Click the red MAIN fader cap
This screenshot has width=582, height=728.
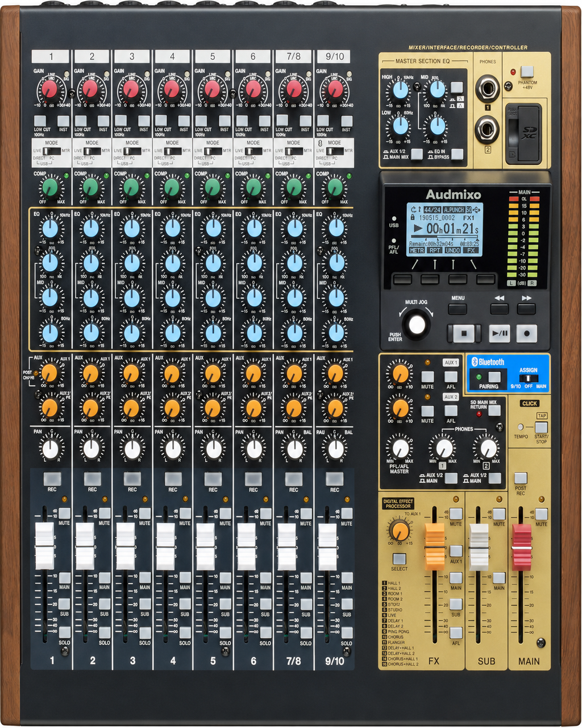point(522,547)
